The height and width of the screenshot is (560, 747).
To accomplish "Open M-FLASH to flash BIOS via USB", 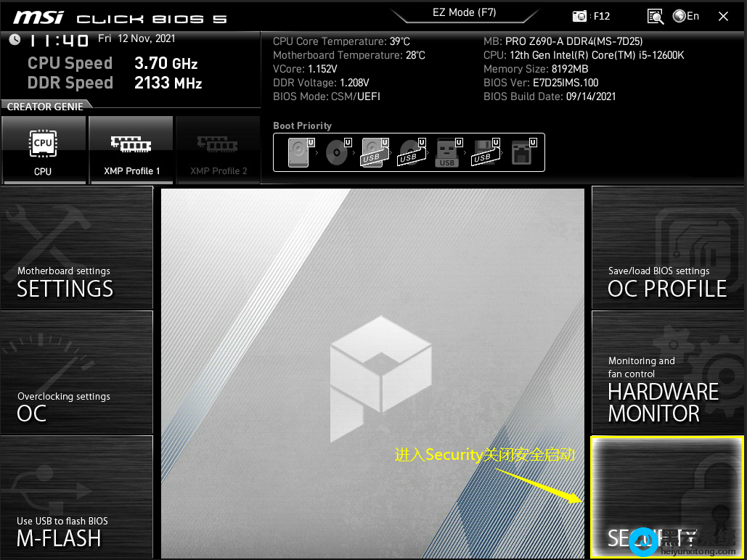I will coord(76,498).
